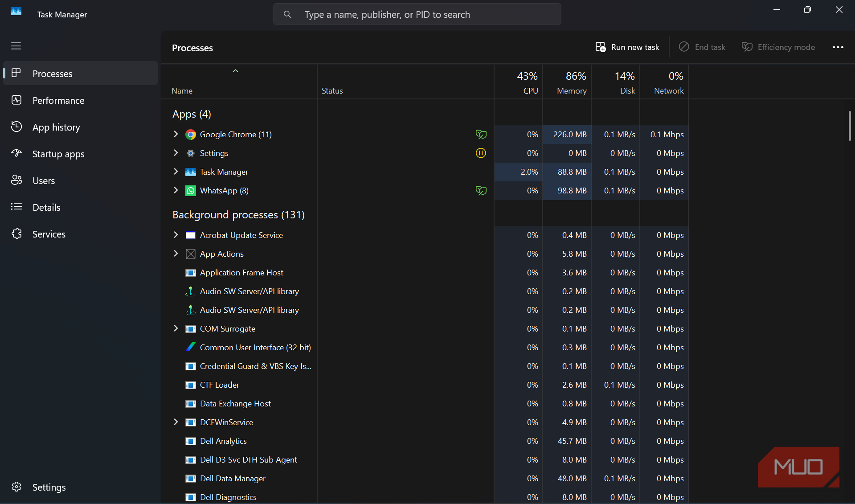
Task: Open the Users page
Action: (80, 180)
